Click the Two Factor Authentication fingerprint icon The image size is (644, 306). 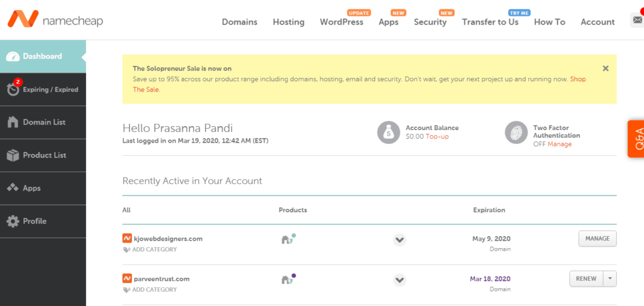[x=516, y=133]
